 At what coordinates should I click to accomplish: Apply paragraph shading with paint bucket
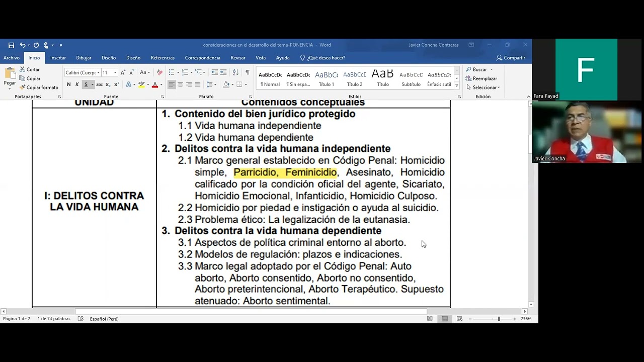click(226, 84)
